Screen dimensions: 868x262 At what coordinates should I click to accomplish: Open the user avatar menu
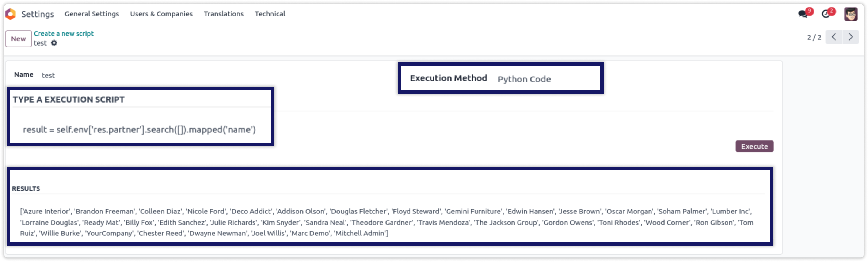850,14
